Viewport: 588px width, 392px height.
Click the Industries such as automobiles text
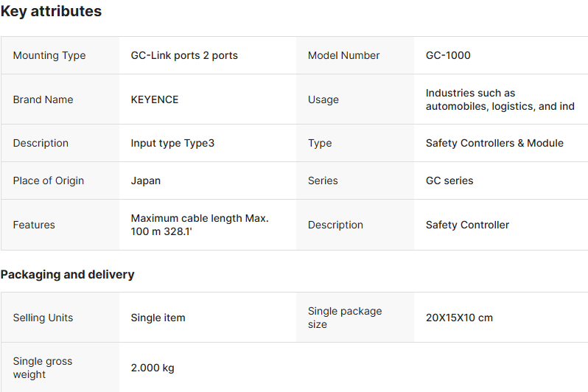(500, 99)
